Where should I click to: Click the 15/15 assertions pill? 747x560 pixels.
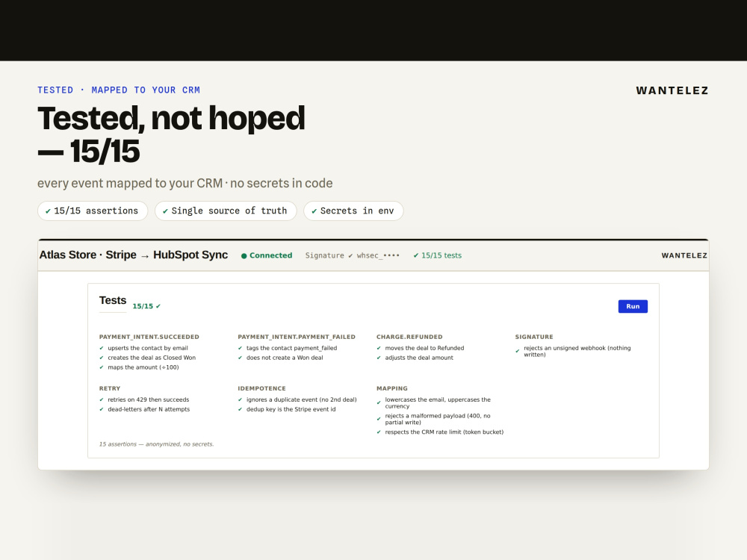click(93, 211)
